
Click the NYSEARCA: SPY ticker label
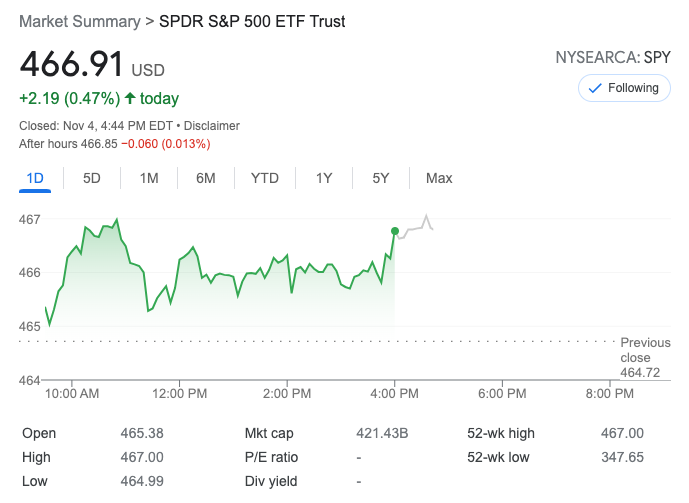click(613, 57)
